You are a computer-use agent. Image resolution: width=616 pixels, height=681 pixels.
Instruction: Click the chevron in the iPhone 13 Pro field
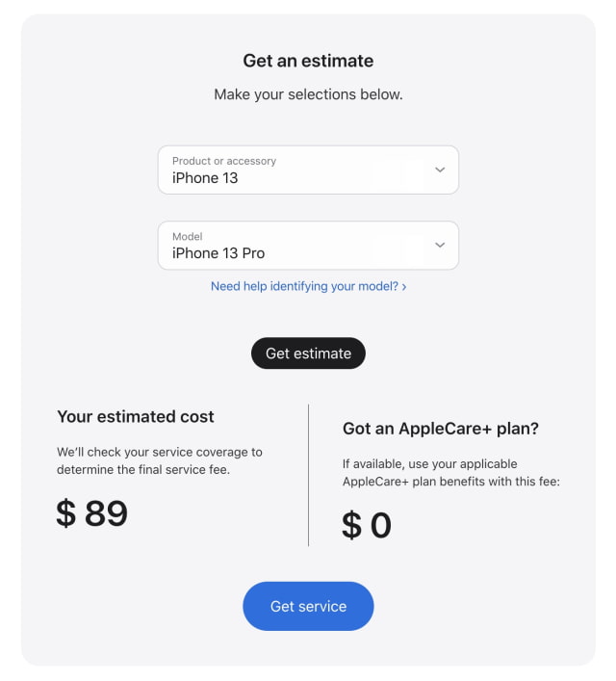click(440, 245)
